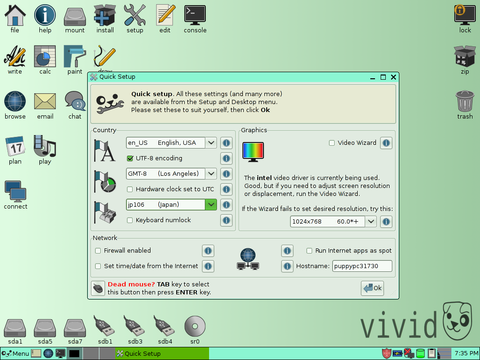Open the chat desktop icon
480x360 pixels.
click(x=75, y=105)
